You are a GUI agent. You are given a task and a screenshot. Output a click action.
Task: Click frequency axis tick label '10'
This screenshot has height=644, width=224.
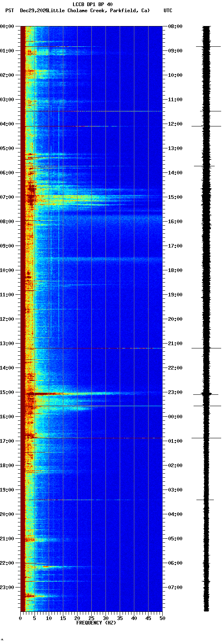[49, 618]
